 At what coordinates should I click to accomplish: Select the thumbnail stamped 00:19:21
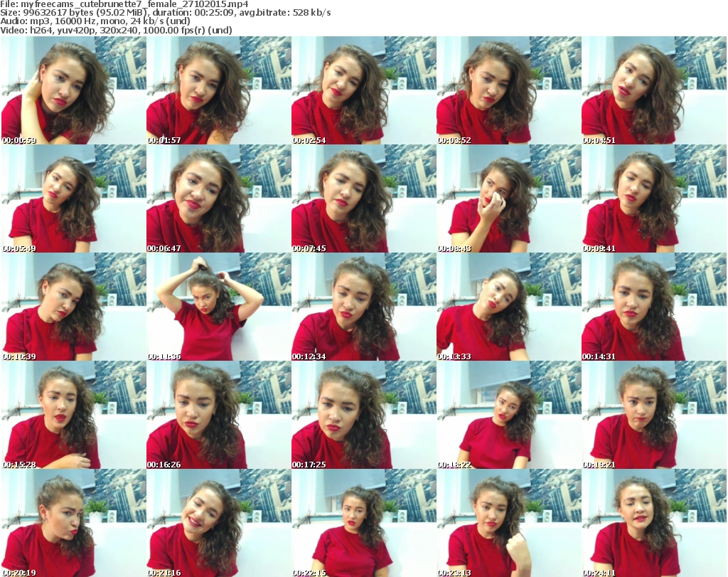click(x=653, y=414)
